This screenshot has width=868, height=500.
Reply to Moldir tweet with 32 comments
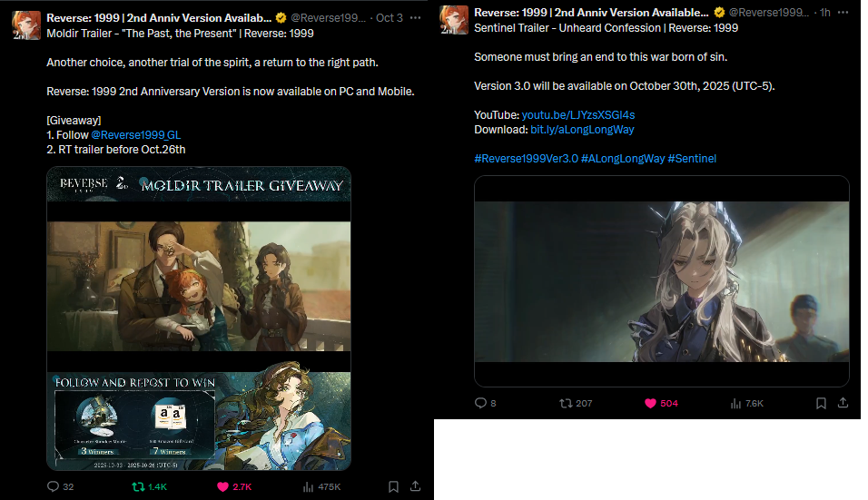coord(60,486)
